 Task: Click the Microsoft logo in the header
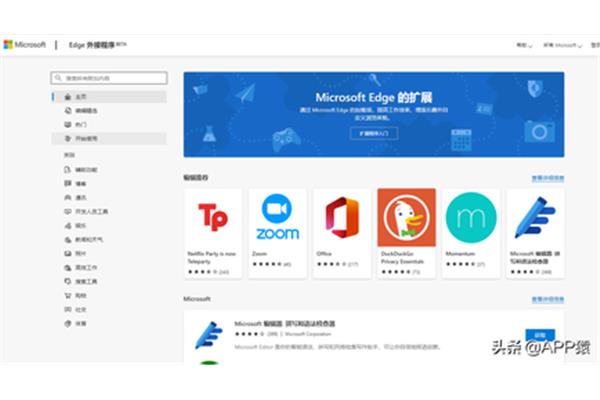(x=24, y=45)
